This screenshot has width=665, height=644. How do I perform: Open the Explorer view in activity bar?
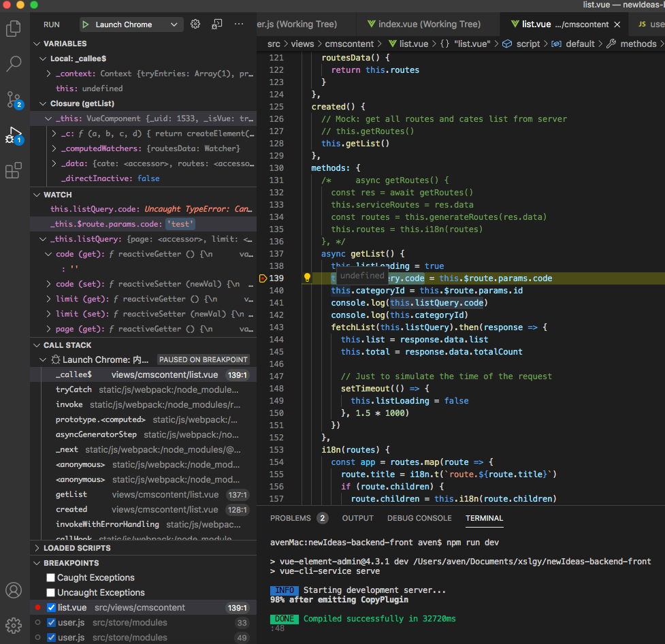point(14,29)
